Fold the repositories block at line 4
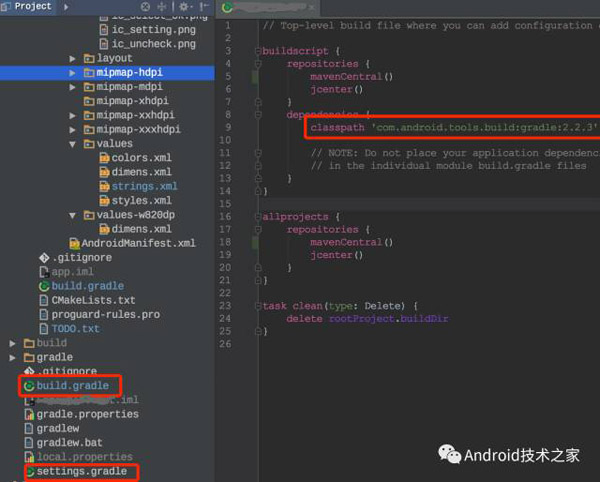 pyautogui.click(x=258, y=64)
